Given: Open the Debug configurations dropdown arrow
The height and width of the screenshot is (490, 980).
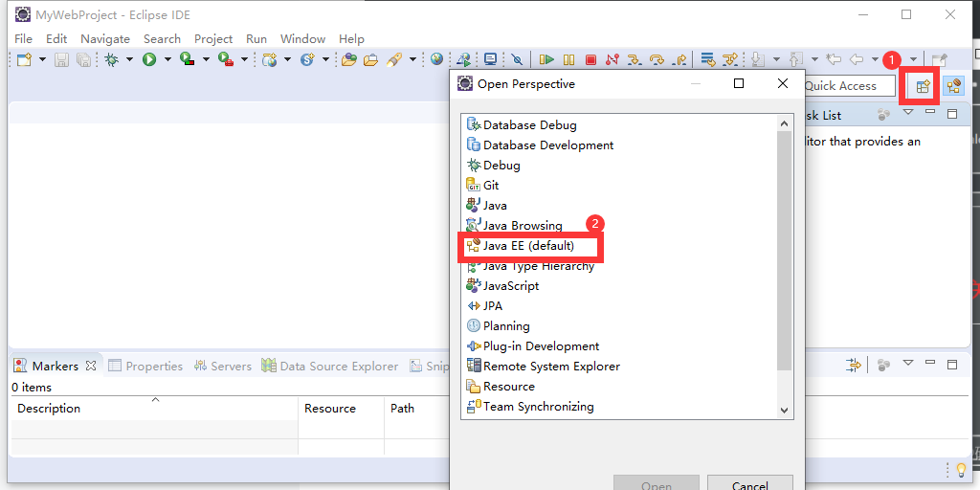Looking at the screenshot, I should pyautogui.click(x=129, y=59).
